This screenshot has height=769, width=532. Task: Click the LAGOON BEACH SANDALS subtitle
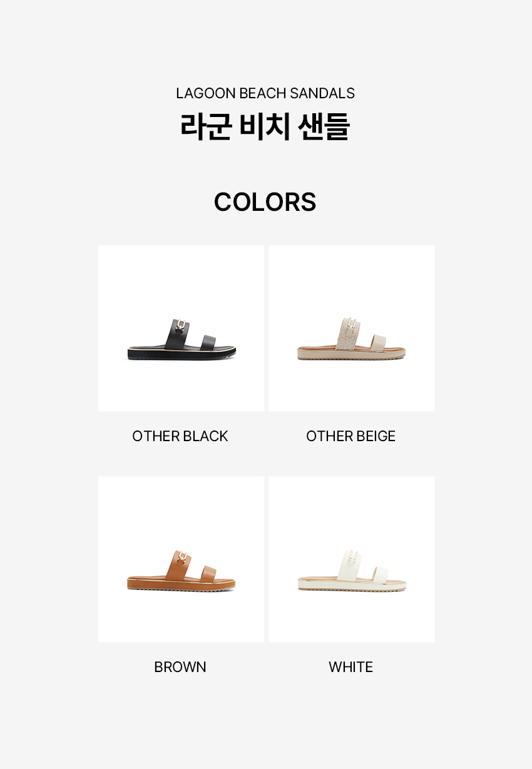coord(265,93)
